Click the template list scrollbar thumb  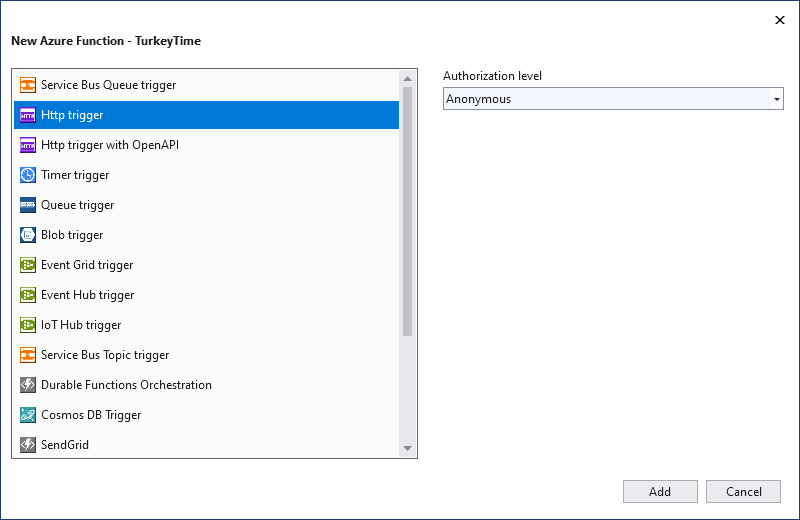coord(407,211)
